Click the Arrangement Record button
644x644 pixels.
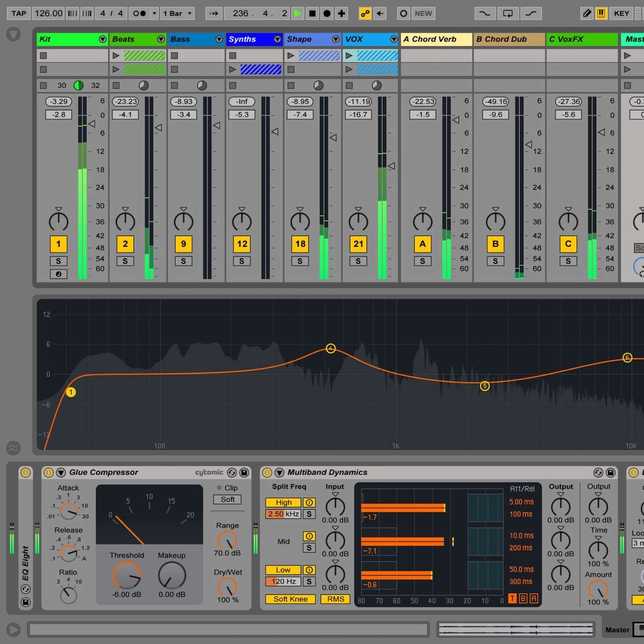(327, 13)
